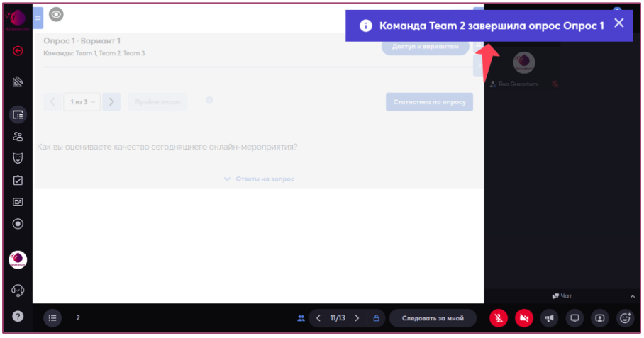Image resolution: width=644 pixels, height=338 pixels.
Task: Click the 11/13 slide counter
Action: 338,318
